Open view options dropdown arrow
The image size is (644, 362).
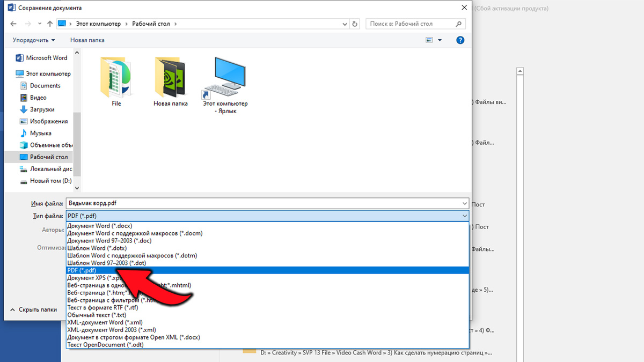click(x=440, y=40)
